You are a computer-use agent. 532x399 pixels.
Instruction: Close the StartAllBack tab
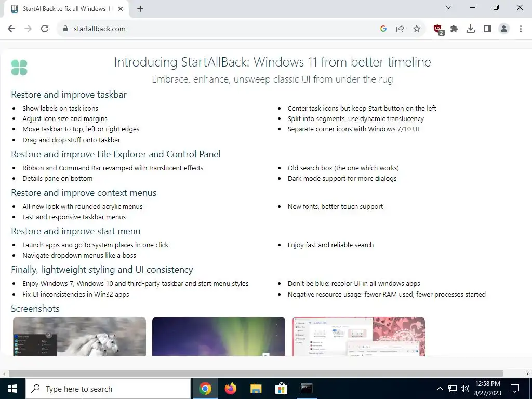point(121,9)
